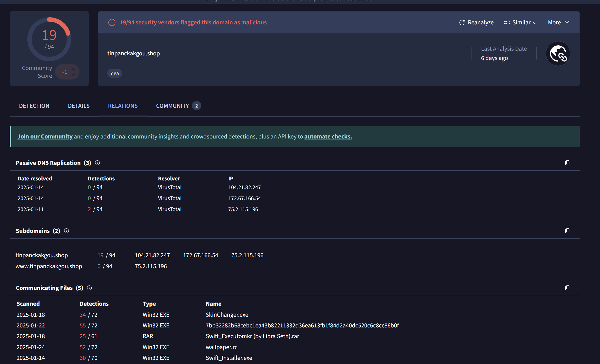Click the domain globe link icon
The height and width of the screenshot is (364, 600).
(x=558, y=53)
